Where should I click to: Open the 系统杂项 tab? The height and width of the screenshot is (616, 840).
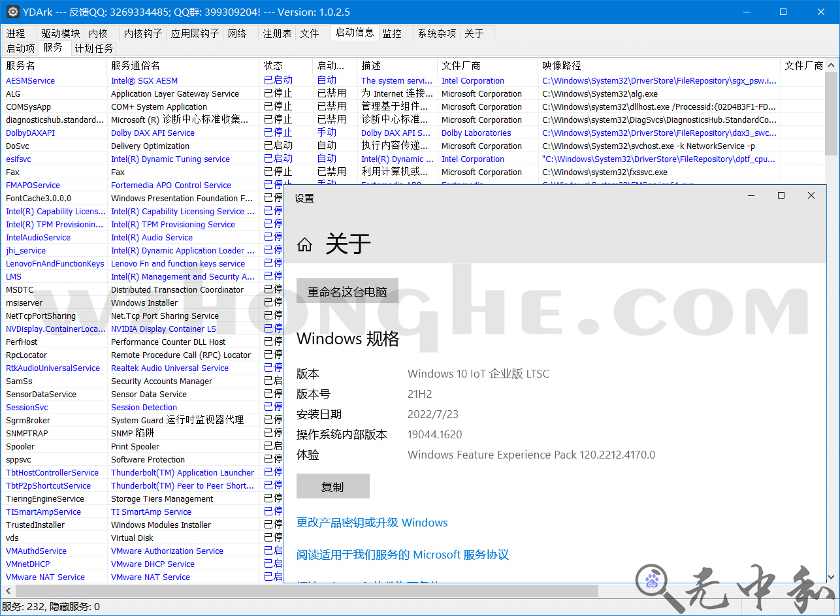(437, 33)
